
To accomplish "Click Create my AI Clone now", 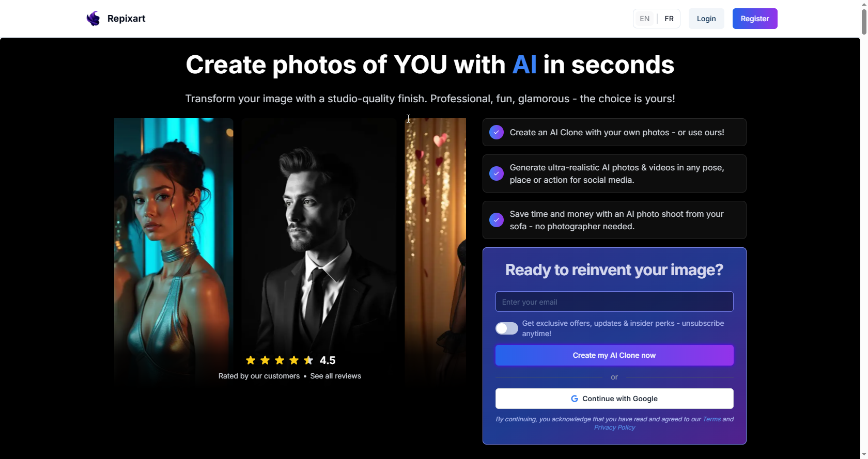I will pyautogui.click(x=614, y=355).
